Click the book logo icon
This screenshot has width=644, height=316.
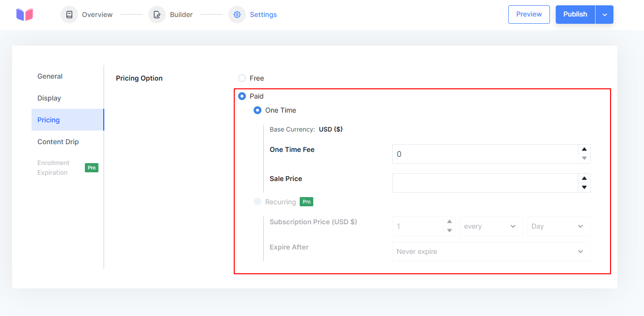tap(24, 15)
